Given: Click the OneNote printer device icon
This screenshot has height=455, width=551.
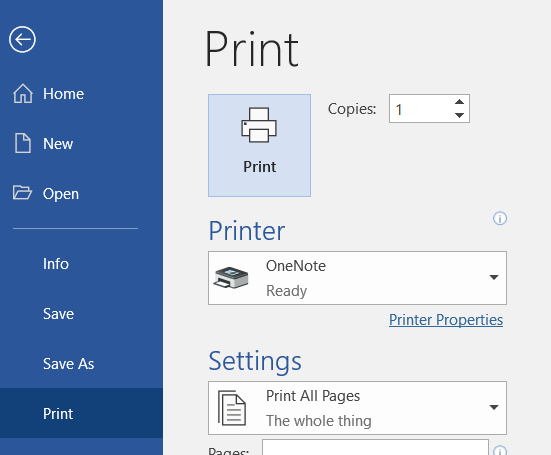Looking at the screenshot, I should click(231, 278).
